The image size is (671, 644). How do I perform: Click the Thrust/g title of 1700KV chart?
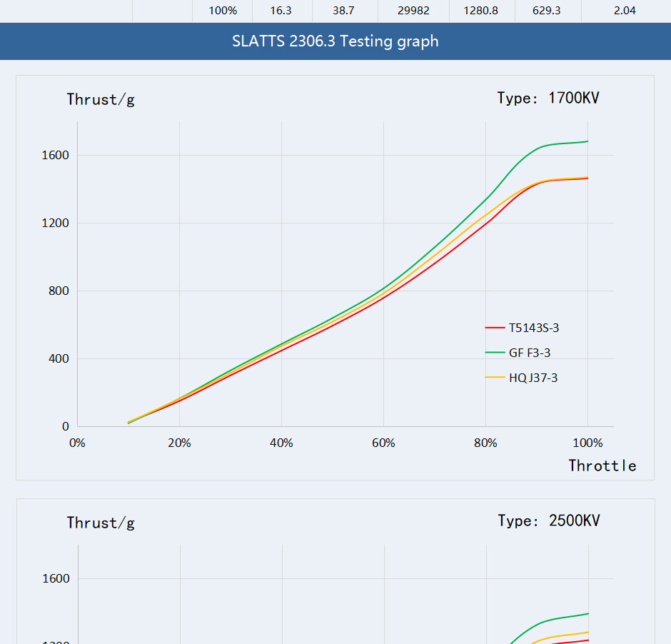click(101, 100)
